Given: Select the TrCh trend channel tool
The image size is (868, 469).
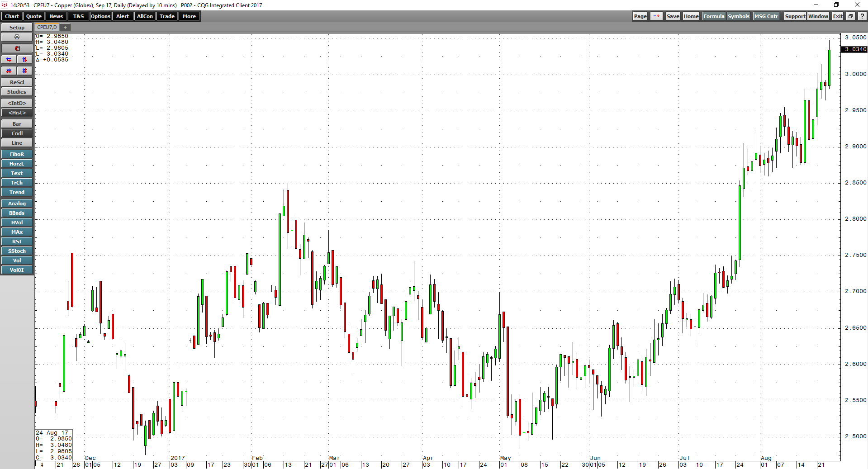Looking at the screenshot, I should pos(17,183).
